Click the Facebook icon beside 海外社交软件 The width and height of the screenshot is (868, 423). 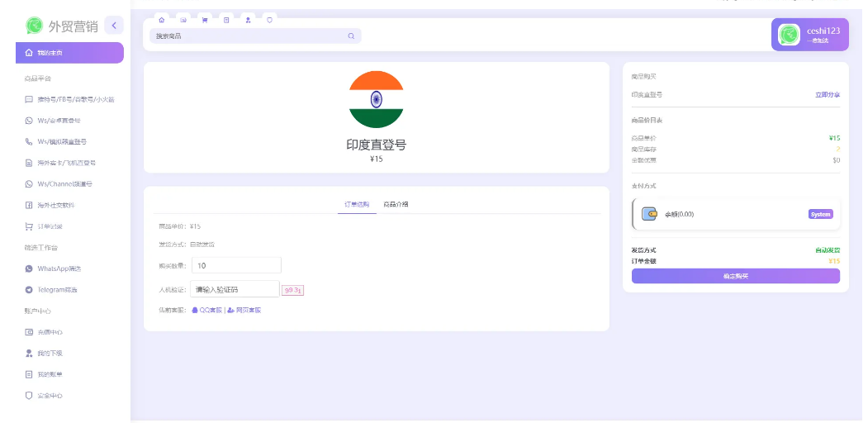(29, 206)
